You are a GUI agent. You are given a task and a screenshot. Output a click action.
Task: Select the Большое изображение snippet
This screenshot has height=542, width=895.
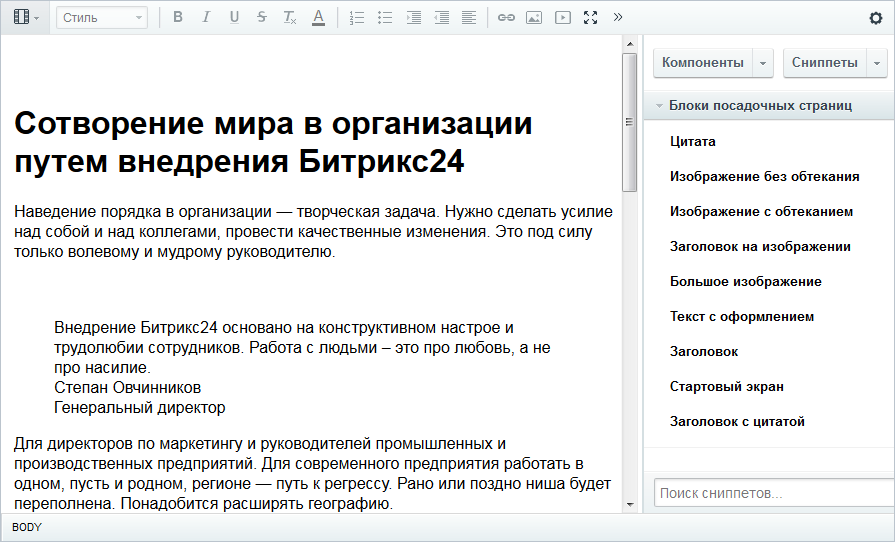(745, 281)
